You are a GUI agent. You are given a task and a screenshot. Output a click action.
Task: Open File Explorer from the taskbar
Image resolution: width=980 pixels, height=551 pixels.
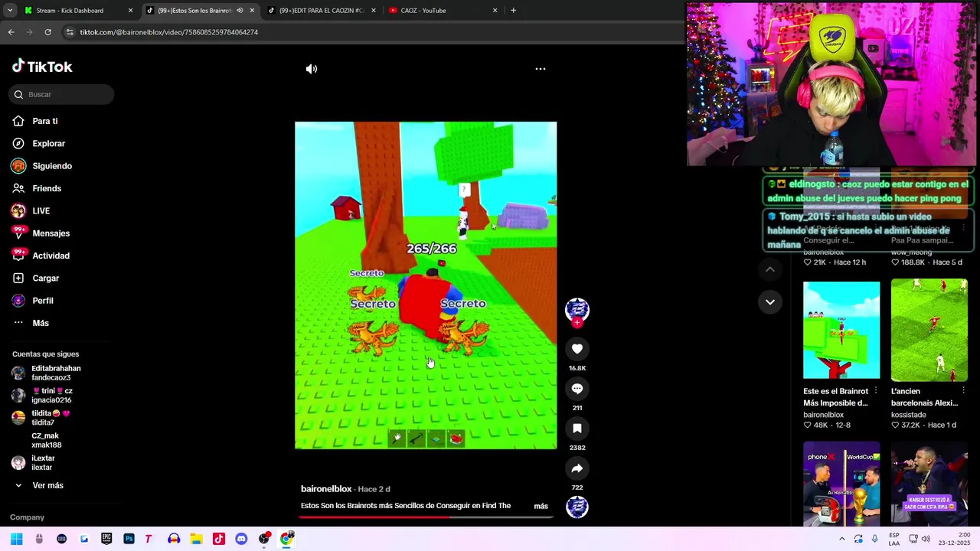coord(196,539)
